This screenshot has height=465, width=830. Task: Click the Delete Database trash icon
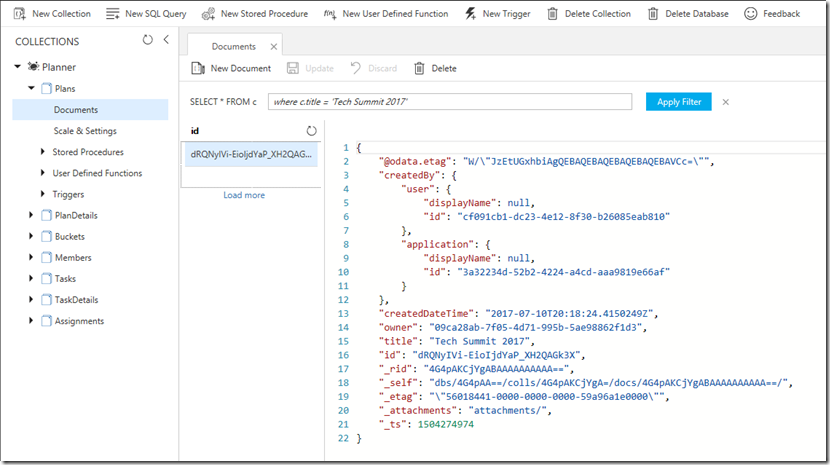click(653, 14)
